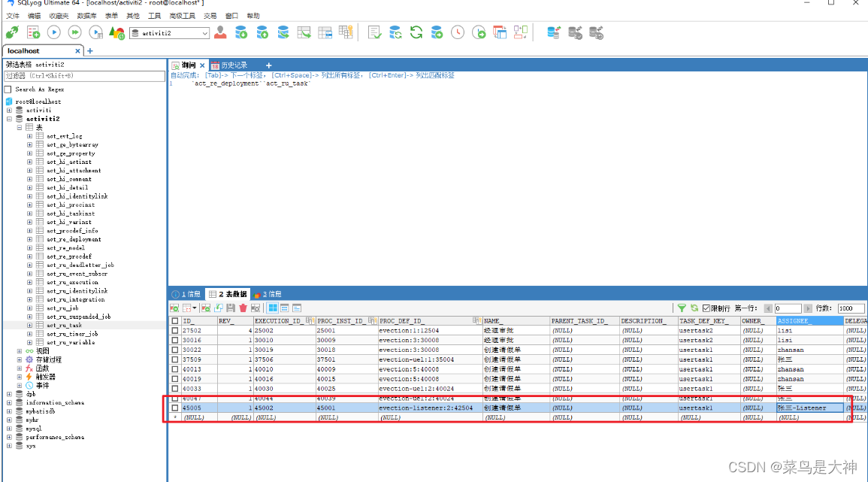
Task: Switch result to form view icon
Action: [x=285, y=308]
